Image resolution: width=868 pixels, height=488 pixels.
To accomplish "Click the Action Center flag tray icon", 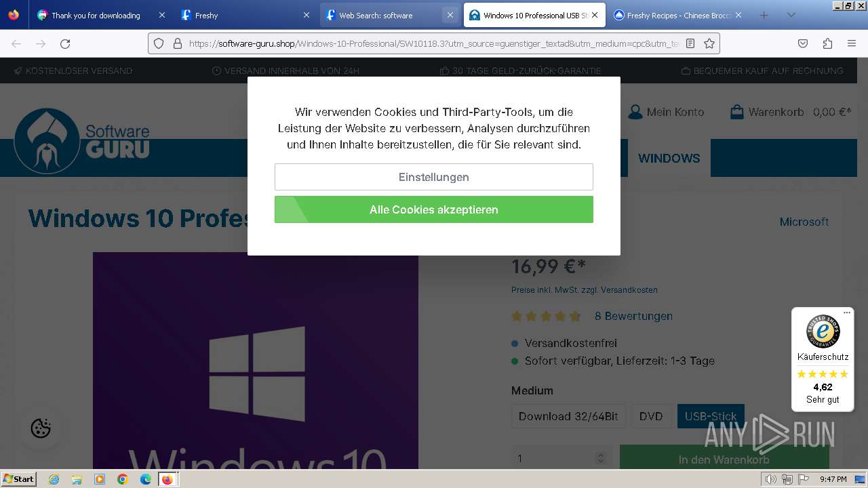I will pos(804,479).
